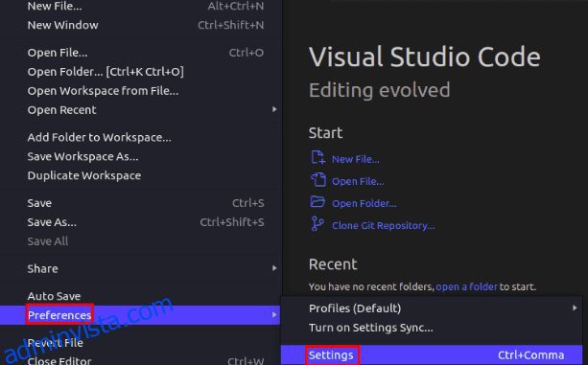Click the Preferences submenu arrow

[x=274, y=315]
